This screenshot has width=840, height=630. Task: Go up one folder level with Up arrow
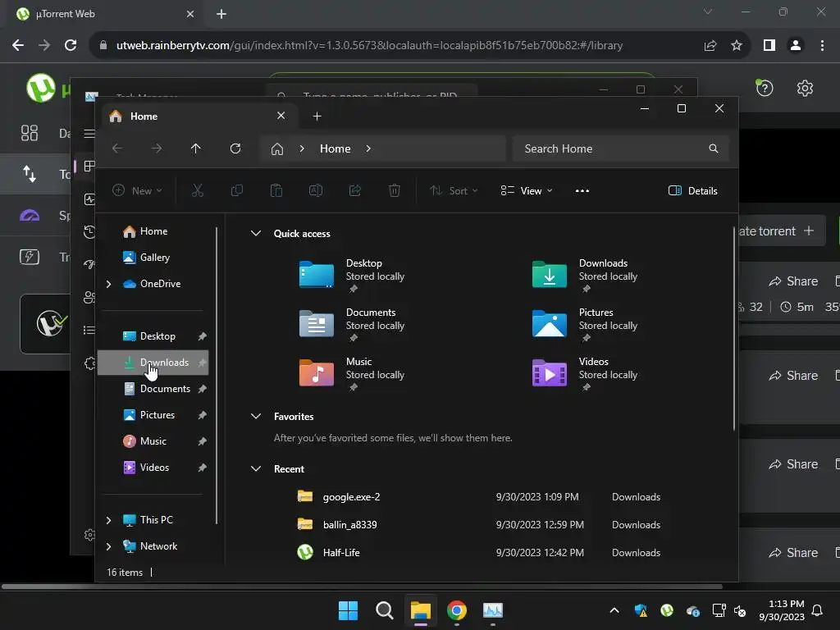(195, 148)
